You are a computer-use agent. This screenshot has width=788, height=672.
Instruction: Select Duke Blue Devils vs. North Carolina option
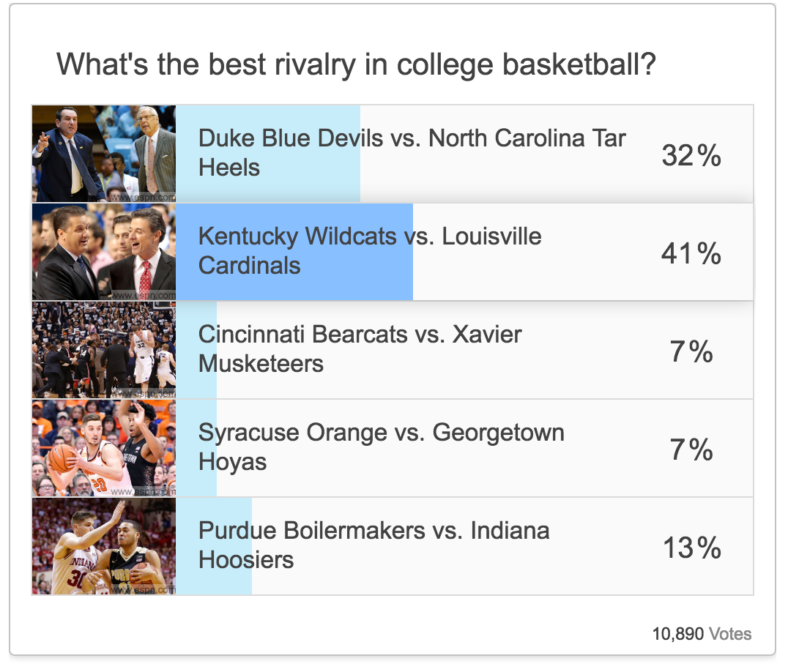[412, 152]
